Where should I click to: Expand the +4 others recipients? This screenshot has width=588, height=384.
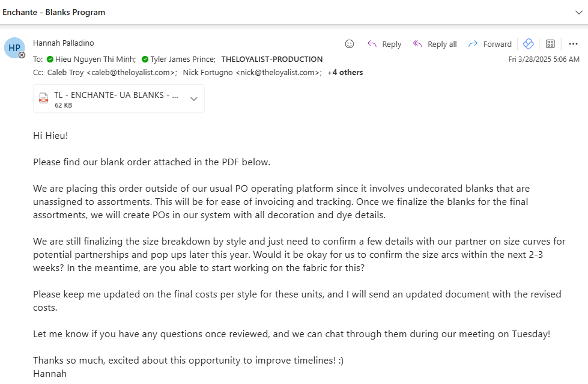pos(345,73)
